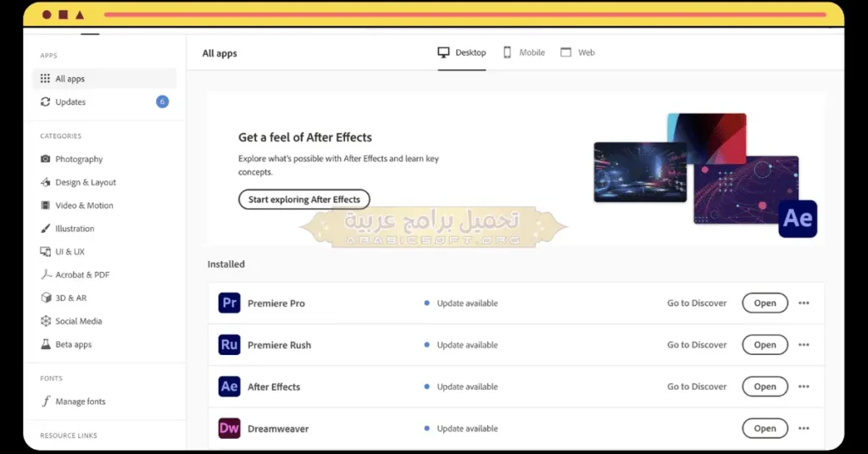
Task: Click the Beta apps flask icon
Action: [x=46, y=344]
